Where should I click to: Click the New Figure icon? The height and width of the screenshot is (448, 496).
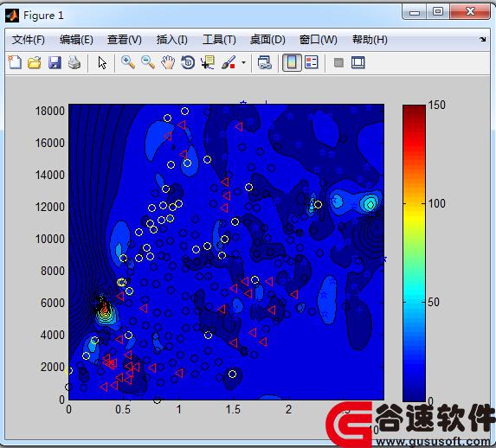tap(15, 62)
